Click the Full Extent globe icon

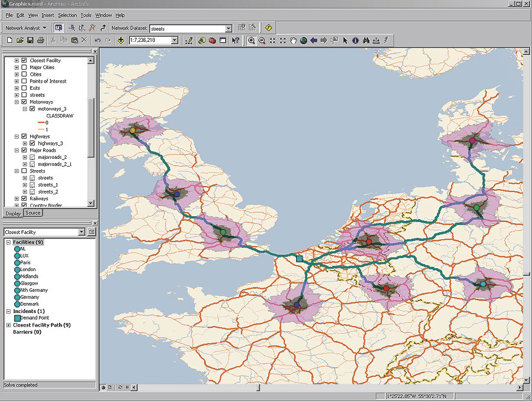click(303, 40)
